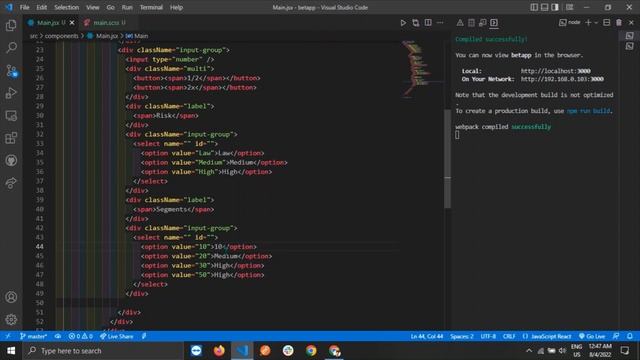Show the Problems panel via the warning icon

click(460, 23)
